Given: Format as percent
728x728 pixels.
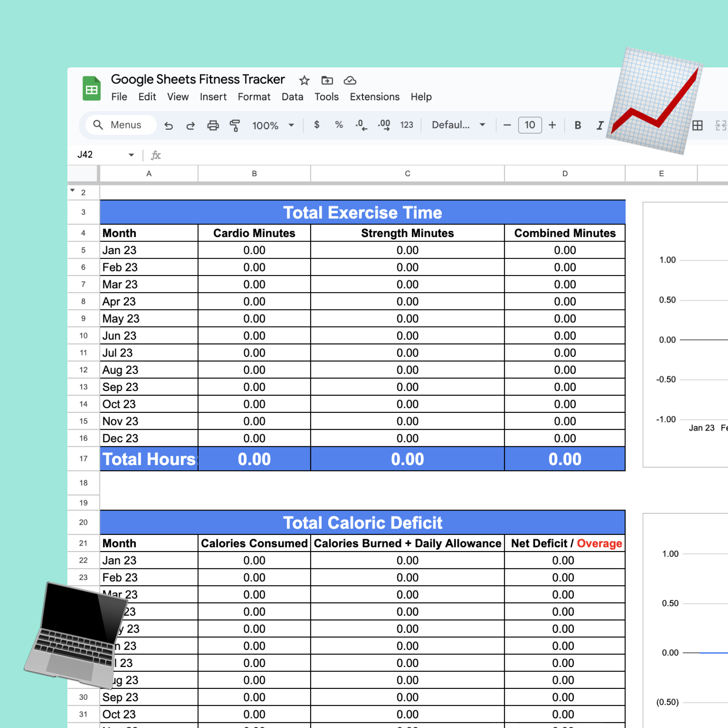Looking at the screenshot, I should (x=339, y=125).
